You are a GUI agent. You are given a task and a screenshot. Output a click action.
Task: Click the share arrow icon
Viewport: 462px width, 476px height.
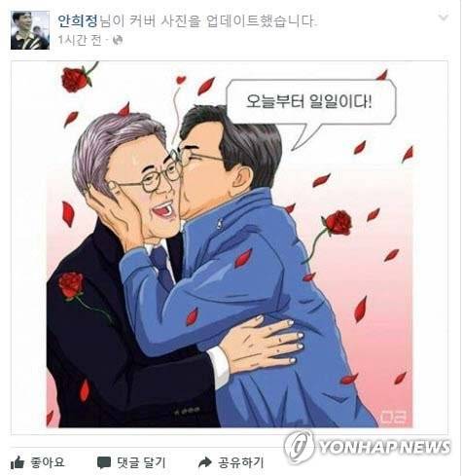[205, 462]
